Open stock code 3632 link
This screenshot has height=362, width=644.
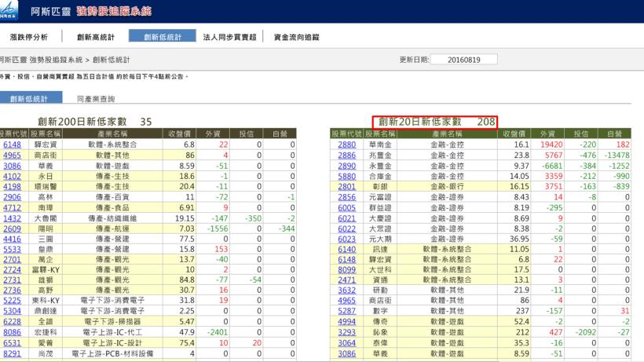[346, 291]
